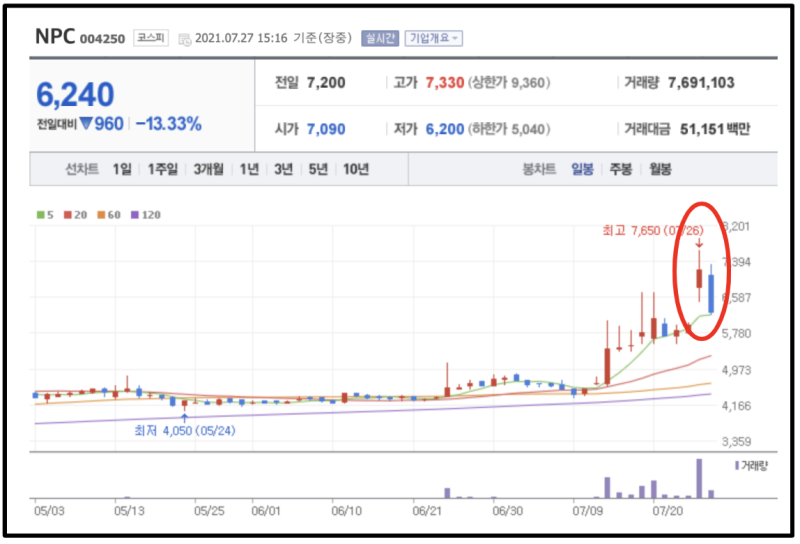The width and height of the screenshot is (800, 544).
Task: Click the 07/20 date axis label
Action: tap(667, 511)
